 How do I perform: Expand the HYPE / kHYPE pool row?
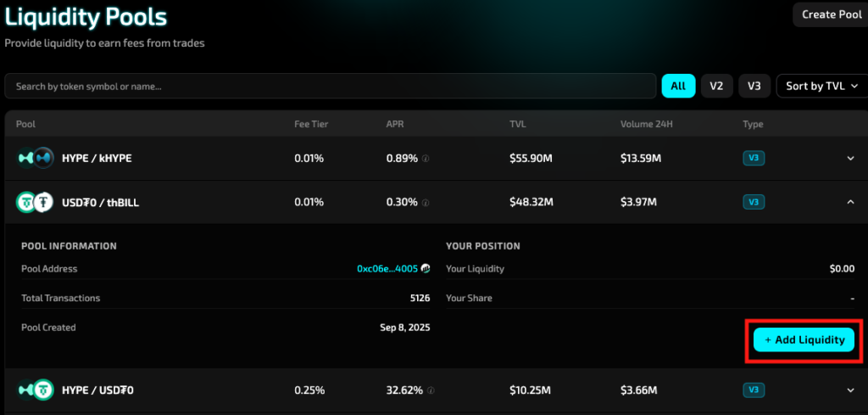850,158
